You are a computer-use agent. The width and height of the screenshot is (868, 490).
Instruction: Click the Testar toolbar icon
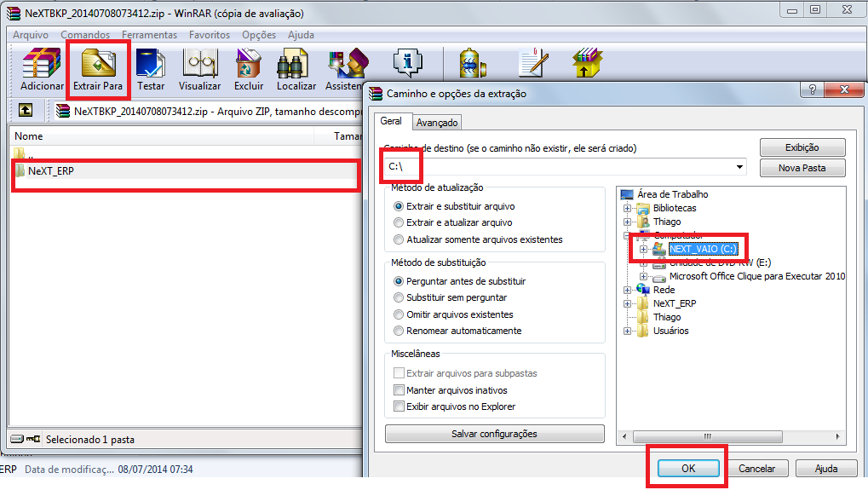151,69
